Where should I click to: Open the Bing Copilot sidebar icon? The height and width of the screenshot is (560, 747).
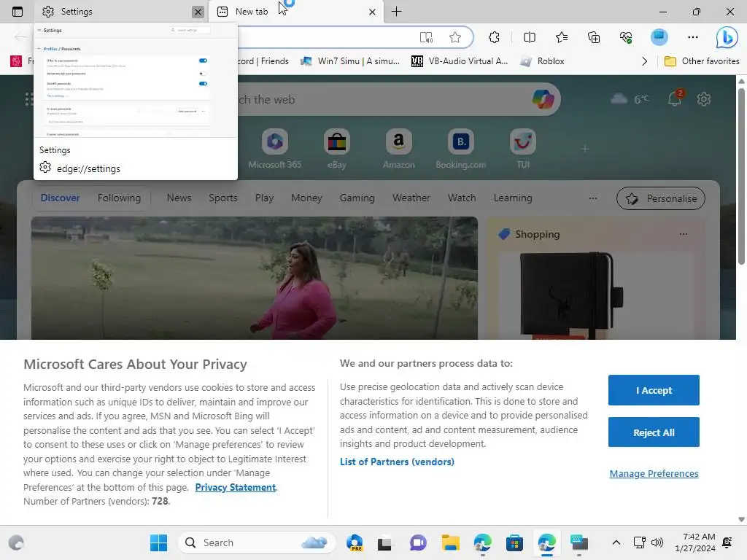(x=727, y=37)
